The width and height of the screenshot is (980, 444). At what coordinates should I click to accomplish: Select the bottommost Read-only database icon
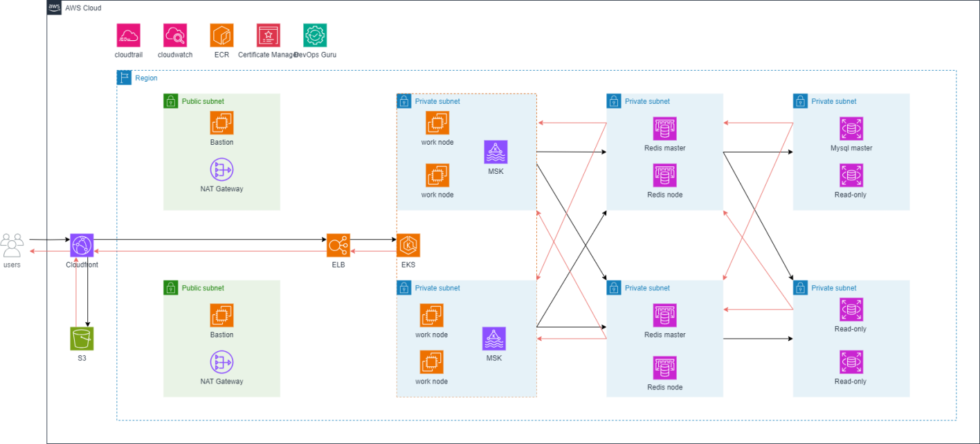pyautogui.click(x=851, y=362)
